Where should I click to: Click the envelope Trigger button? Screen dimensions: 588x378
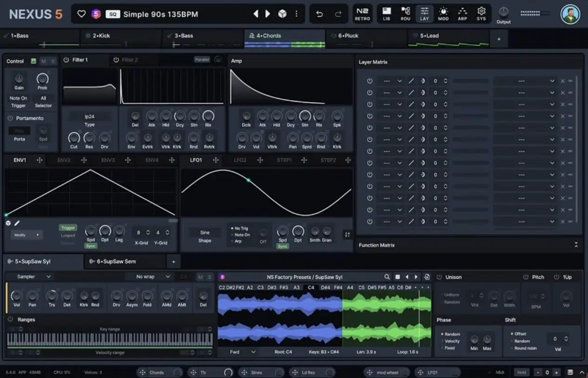68,228
